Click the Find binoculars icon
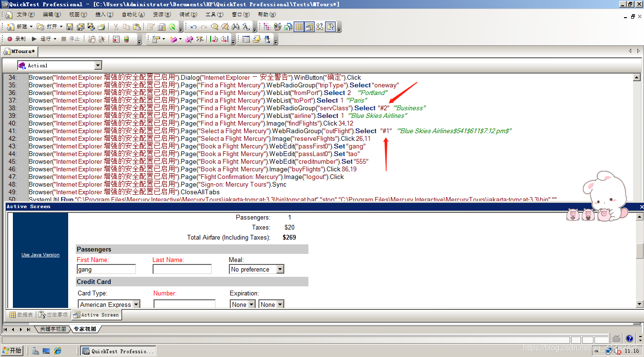This screenshot has width=644, height=357. (x=235, y=27)
